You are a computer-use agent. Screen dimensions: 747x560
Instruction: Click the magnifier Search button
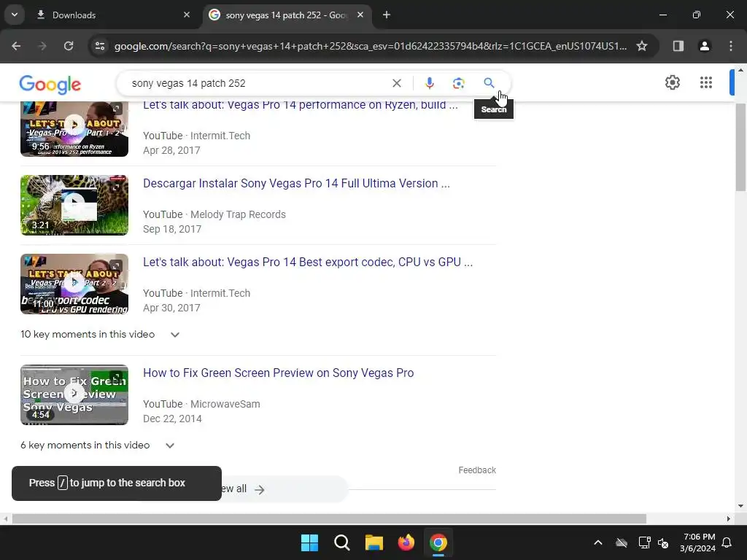tap(489, 83)
